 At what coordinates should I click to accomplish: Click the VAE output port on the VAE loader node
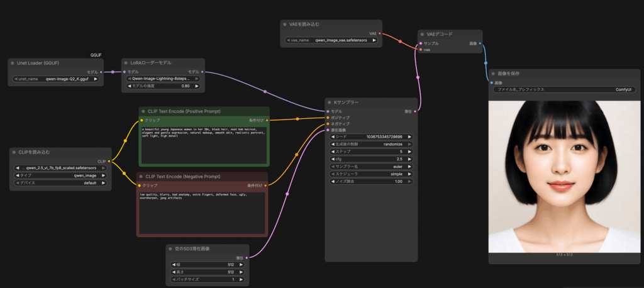click(380, 33)
